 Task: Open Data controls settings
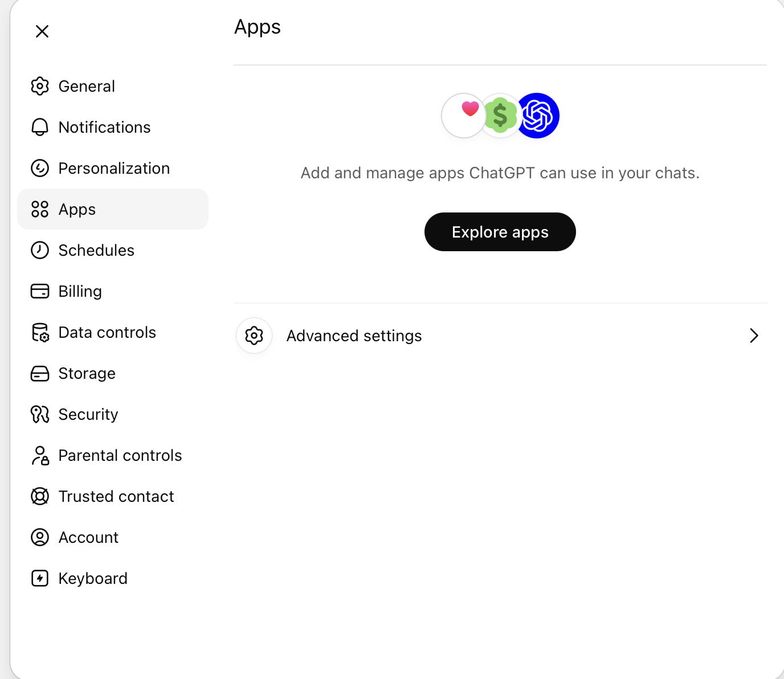point(113,332)
